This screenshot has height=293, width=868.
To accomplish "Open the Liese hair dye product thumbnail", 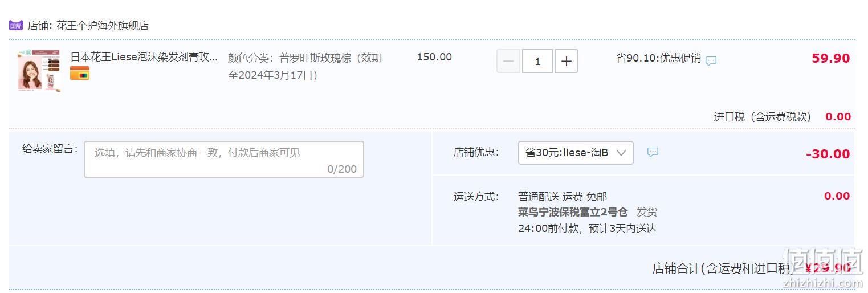I will tap(39, 70).
